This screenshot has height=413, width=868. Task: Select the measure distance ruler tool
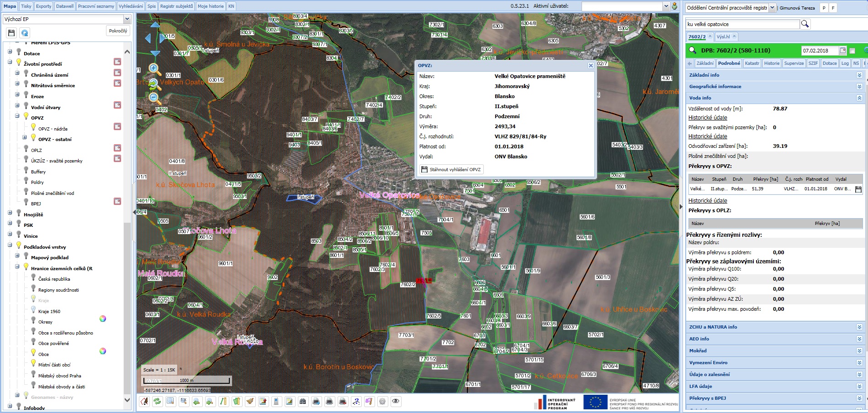pyautogui.click(x=223, y=402)
